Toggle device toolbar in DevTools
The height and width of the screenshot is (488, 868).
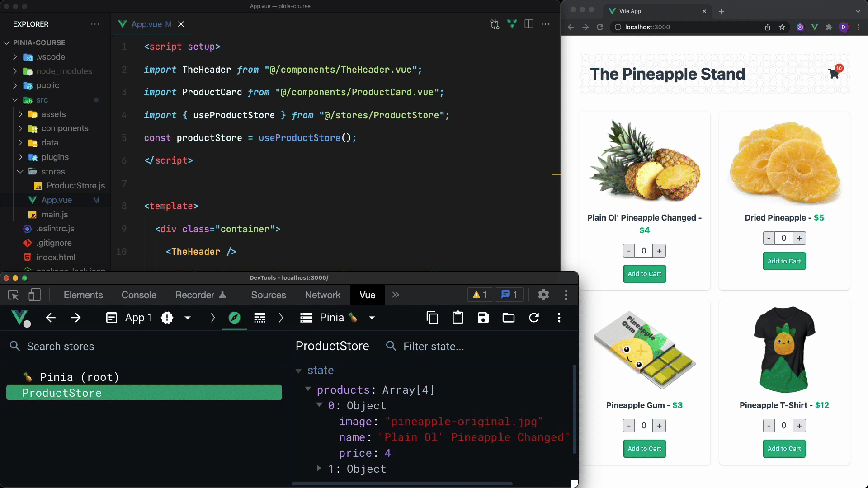(34, 295)
